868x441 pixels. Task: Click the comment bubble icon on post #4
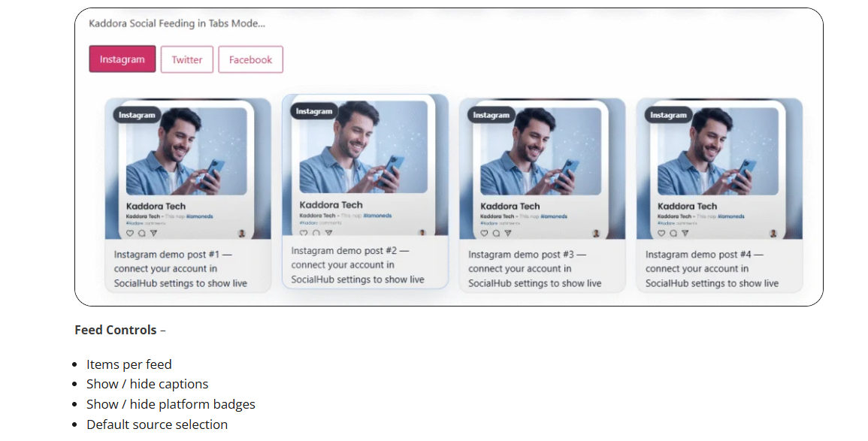(673, 234)
